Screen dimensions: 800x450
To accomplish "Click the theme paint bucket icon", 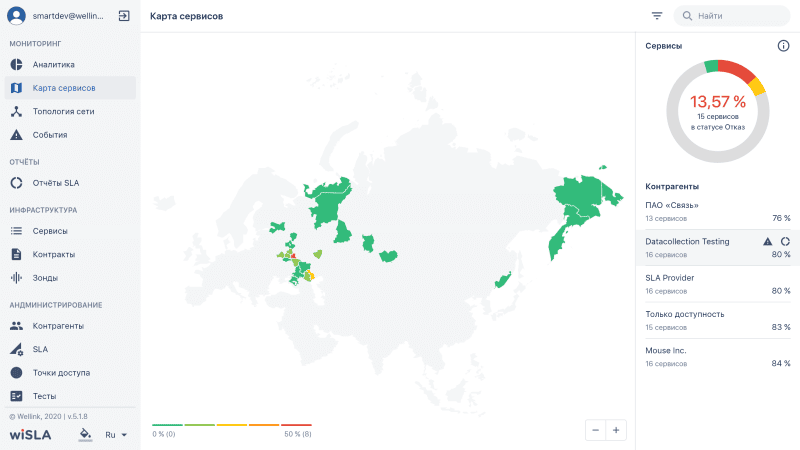I will (85, 435).
